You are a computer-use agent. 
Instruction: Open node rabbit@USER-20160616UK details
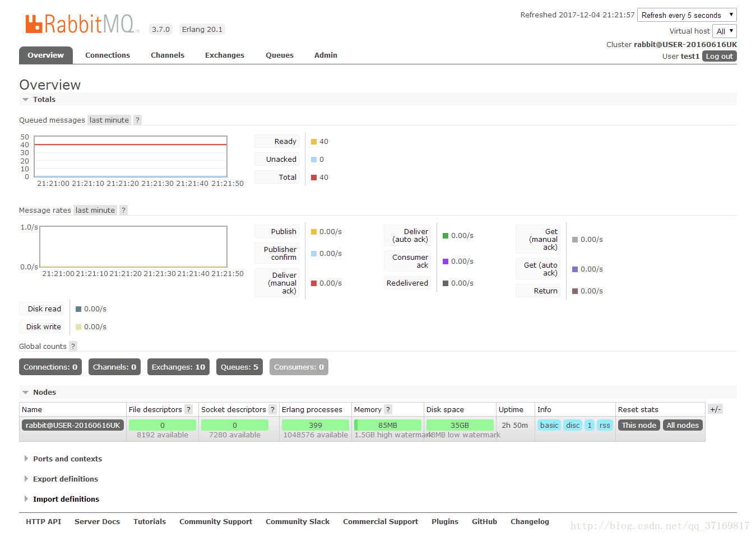73,425
